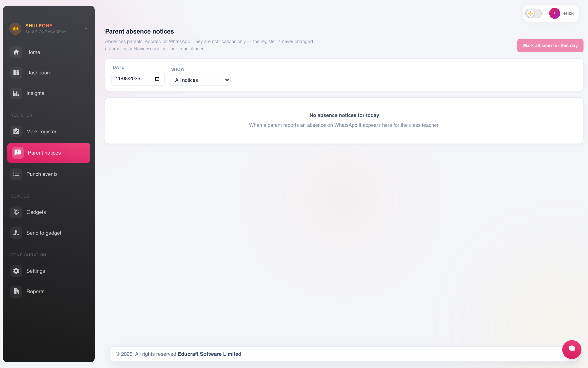This screenshot has height=368, width=588.
Task: Click the SHOW field label
Action: [178, 69]
